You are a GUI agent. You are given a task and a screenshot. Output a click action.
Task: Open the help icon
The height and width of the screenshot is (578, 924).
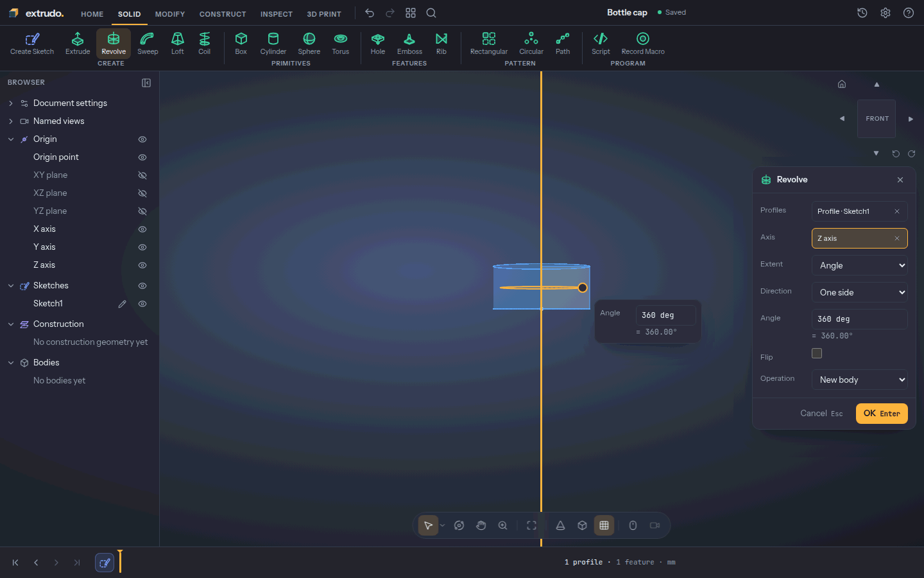click(x=909, y=13)
